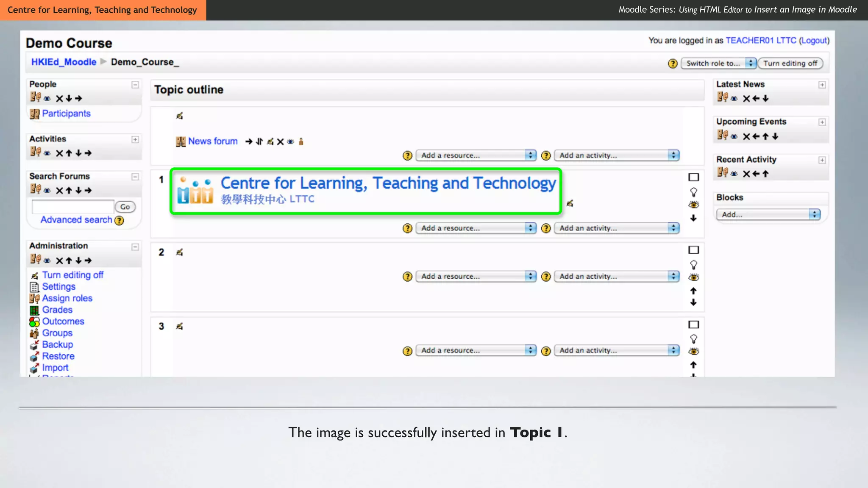Highlight topic 1 with the lightbulb icon
This screenshot has height=488, width=868.
pyautogui.click(x=693, y=192)
